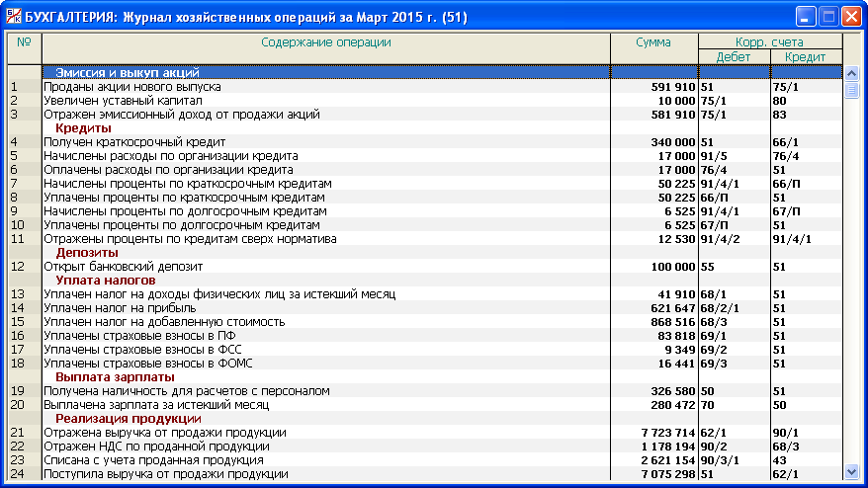Click the scrollbar up arrow
The image size is (868, 488).
[851, 73]
